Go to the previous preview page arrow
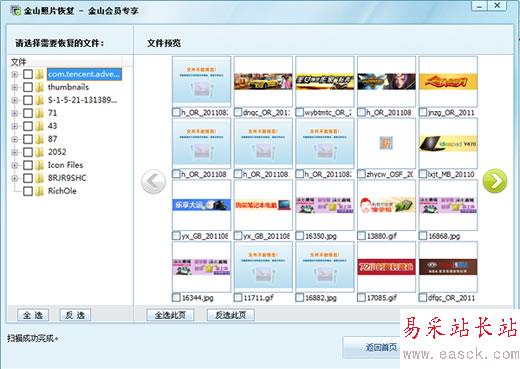This screenshot has height=369, width=520. click(153, 182)
